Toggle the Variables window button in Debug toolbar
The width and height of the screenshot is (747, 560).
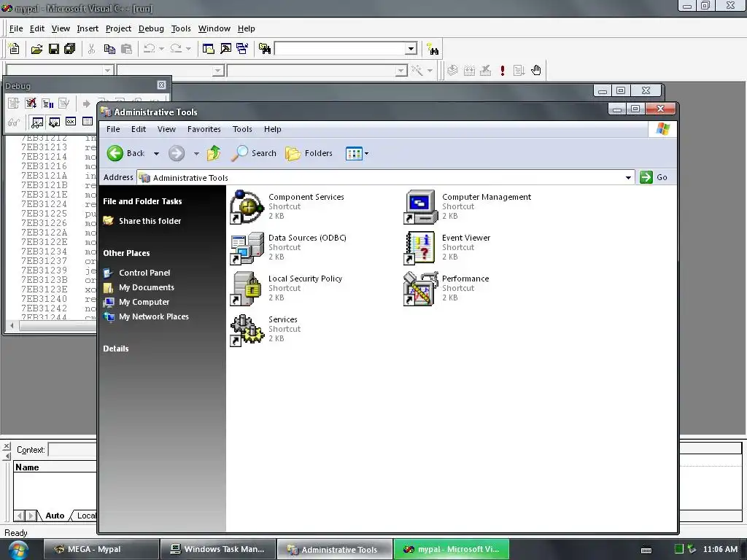pos(54,122)
